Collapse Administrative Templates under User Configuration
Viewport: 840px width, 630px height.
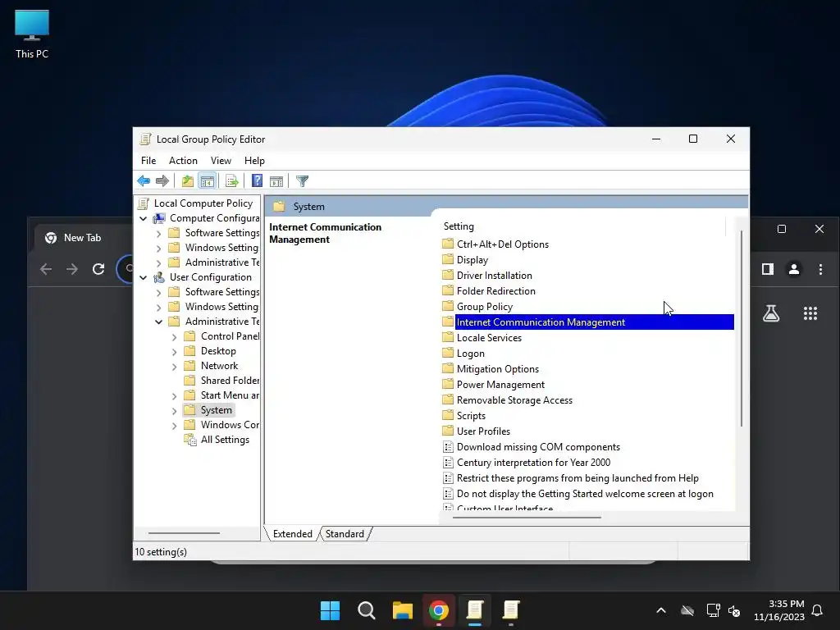tap(158, 322)
